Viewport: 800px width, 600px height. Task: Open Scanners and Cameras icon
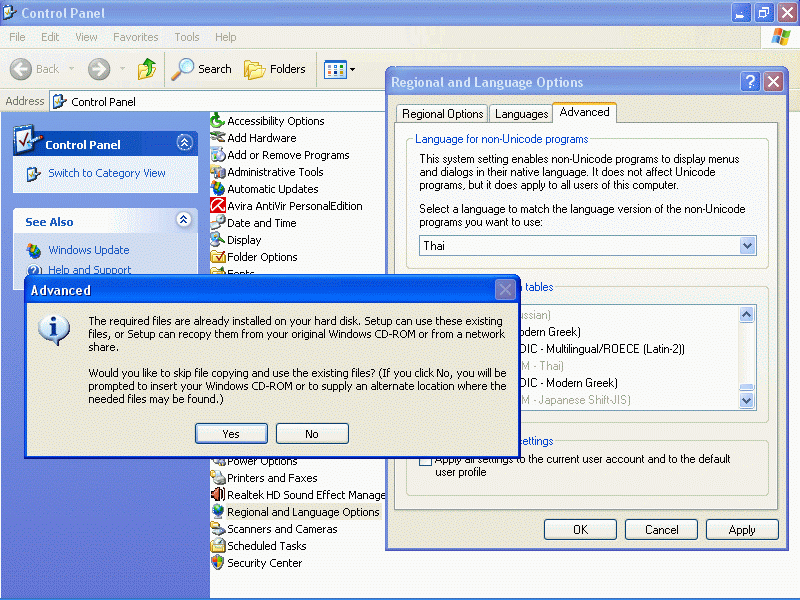tap(218, 529)
